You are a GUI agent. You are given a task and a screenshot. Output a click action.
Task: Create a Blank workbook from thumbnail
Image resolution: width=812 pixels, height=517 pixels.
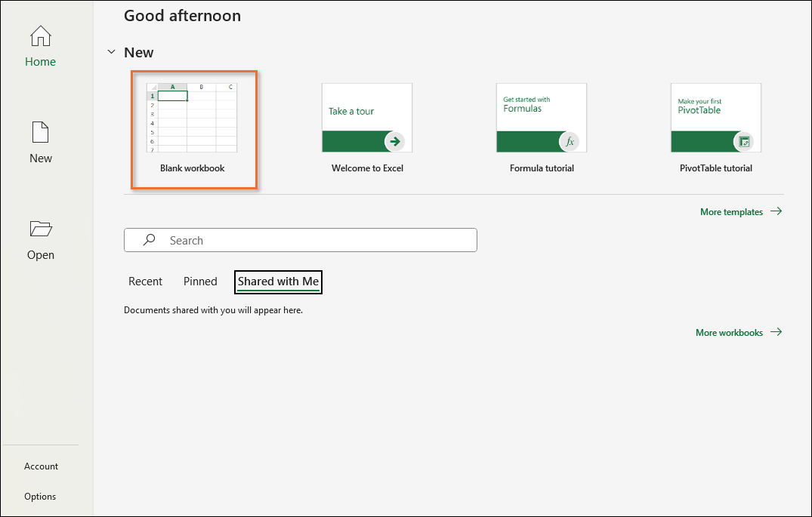tap(192, 118)
